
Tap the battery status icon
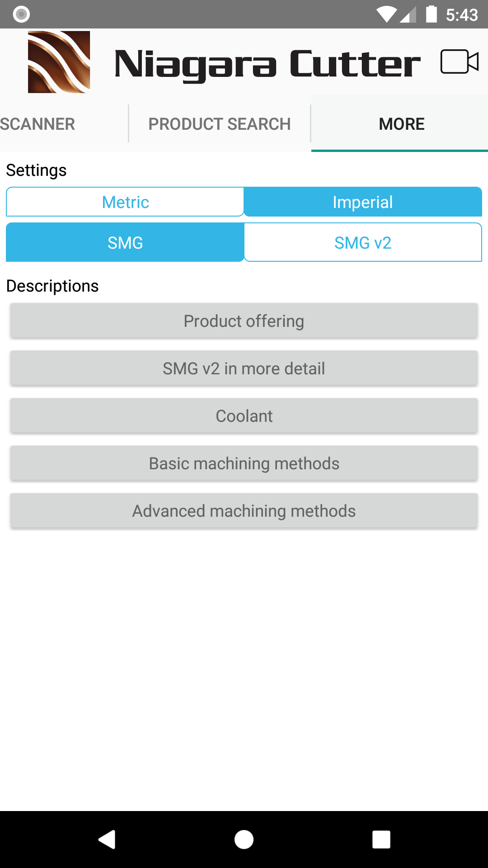[x=432, y=14]
